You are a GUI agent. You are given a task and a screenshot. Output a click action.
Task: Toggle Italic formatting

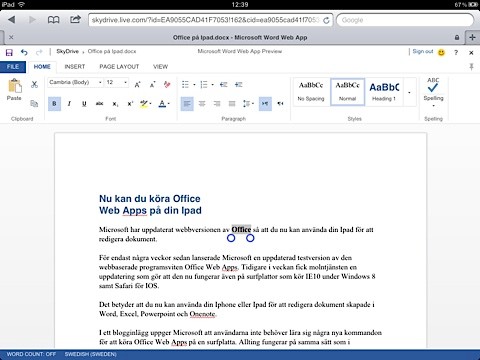coord(69,104)
